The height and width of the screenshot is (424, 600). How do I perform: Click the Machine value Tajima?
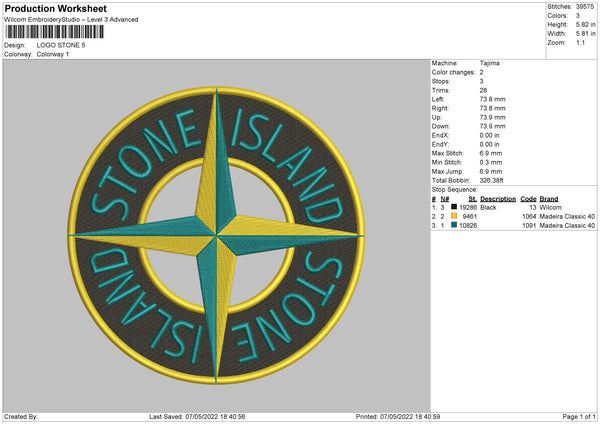[x=489, y=63]
